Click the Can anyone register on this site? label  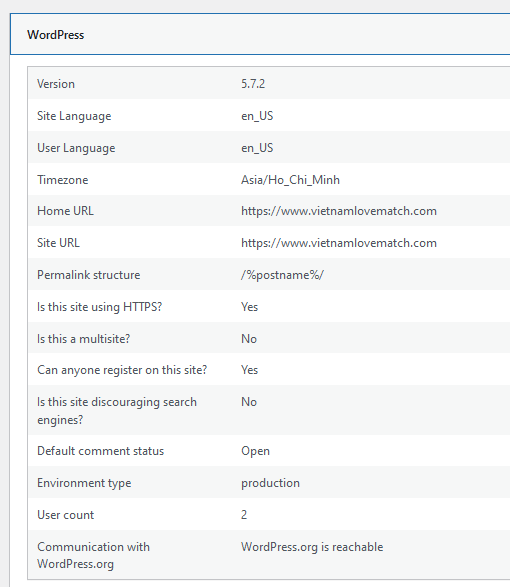[122, 370]
